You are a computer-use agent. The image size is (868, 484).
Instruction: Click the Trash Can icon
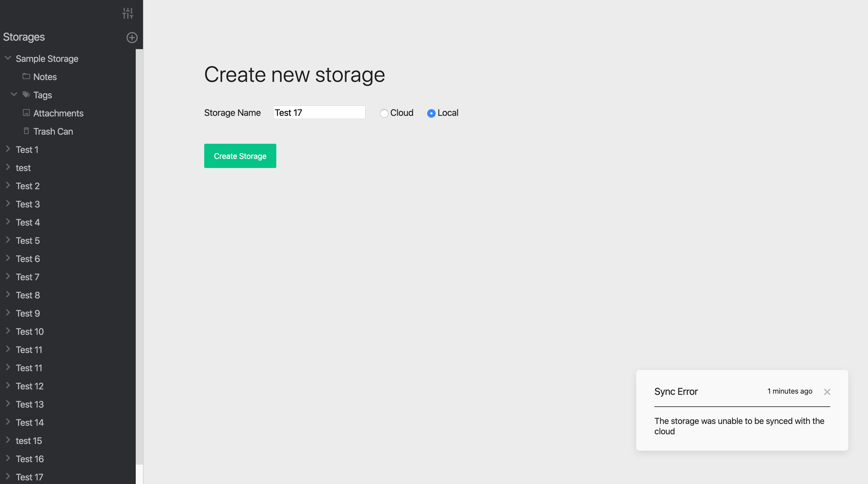pyautogui.click(x=26, y=131)
